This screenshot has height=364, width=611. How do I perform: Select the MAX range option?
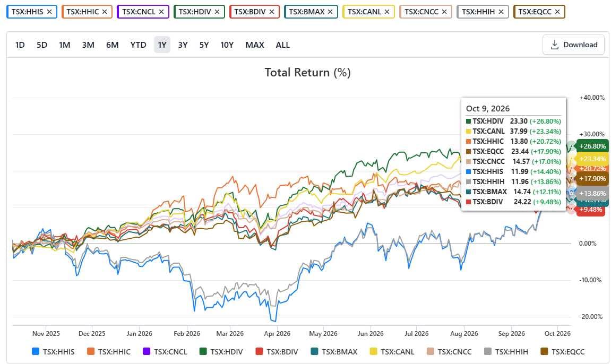click(255, 45)
